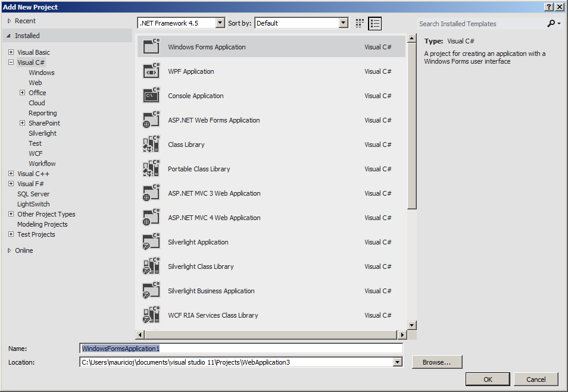Screen dimensions: 568x392
Task: Click the WPF Application template name
Action: [191, 71]
